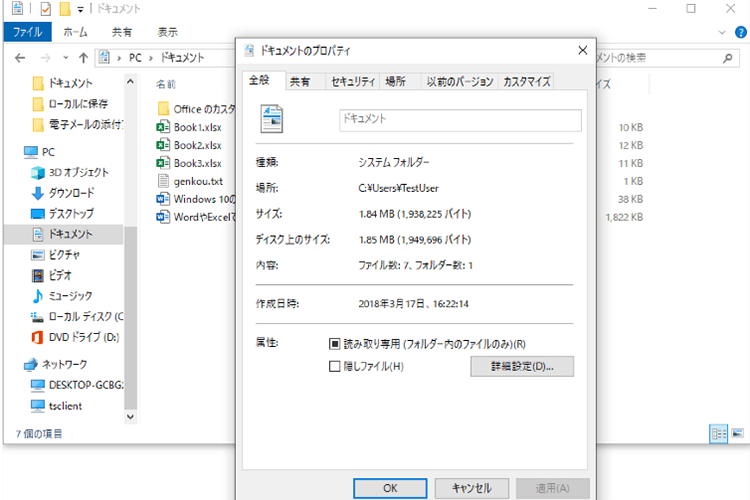The height and width of the screenshot is (500, 750).
Task: Expand the ribbon with the chevron
Action: point(722,33)
